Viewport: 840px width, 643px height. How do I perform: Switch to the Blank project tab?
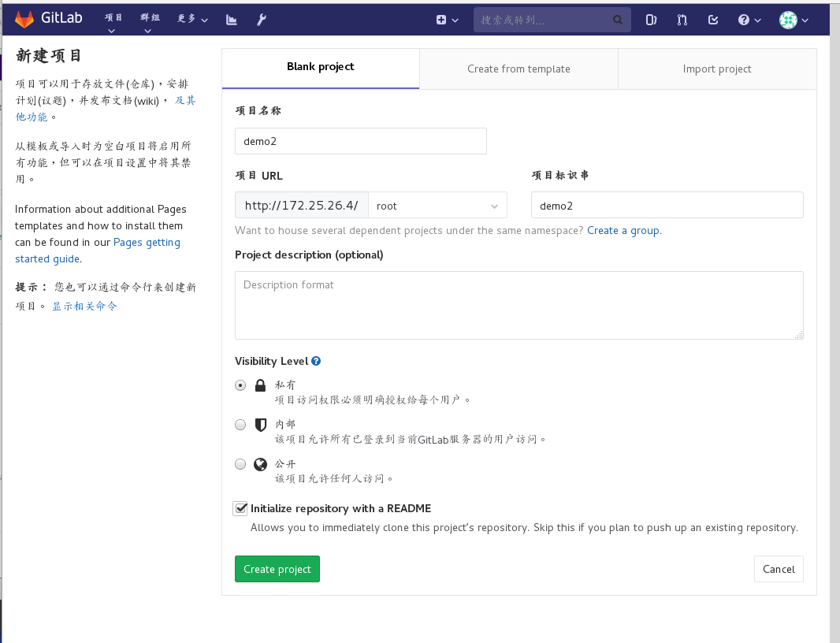pos(321,68)
